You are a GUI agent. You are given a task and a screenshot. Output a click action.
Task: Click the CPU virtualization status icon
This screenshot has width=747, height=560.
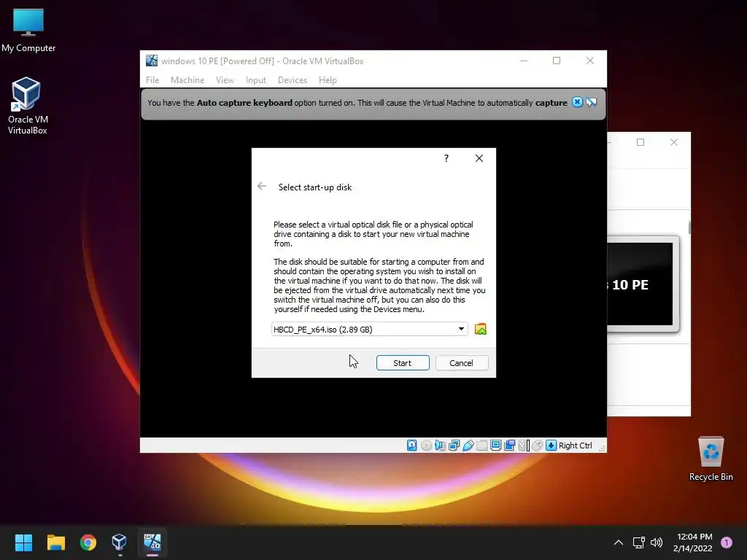tap(524, 446)
